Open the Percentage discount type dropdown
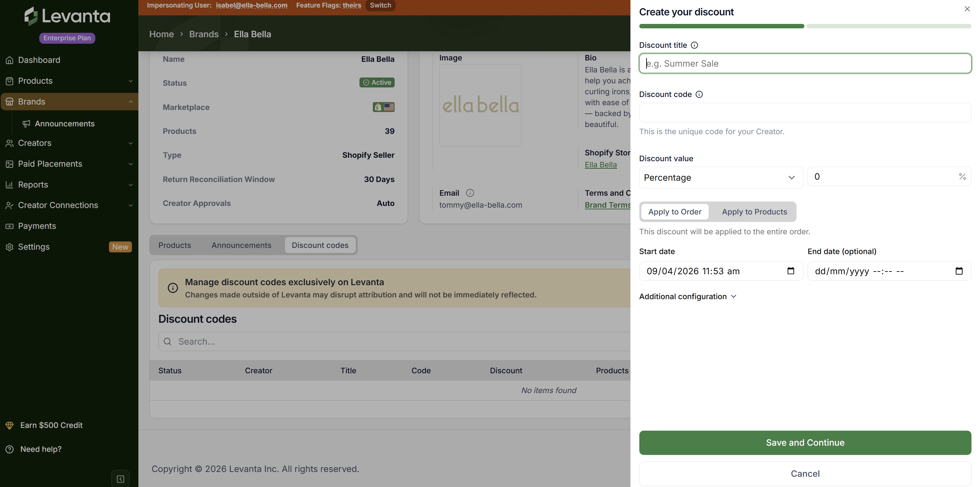Viewport: 980px width, 487px height. click(x=721, y=178)
